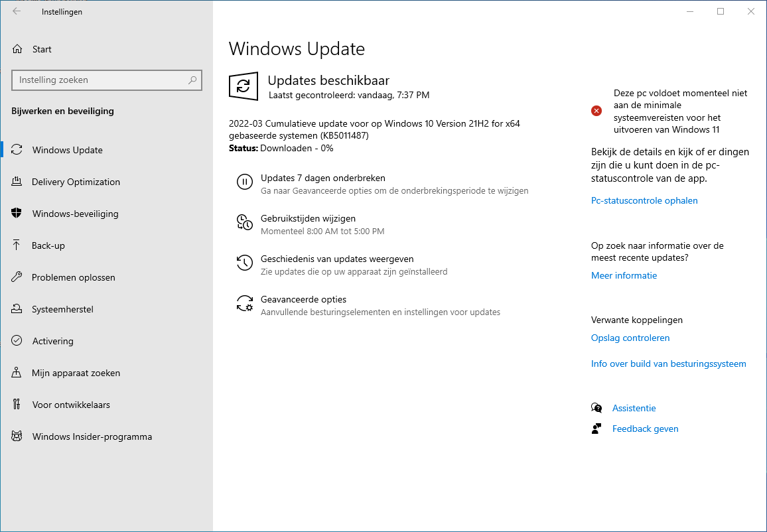Open the Activering page
The width and height of the screenshot is (767, 532).
point(52,341)
